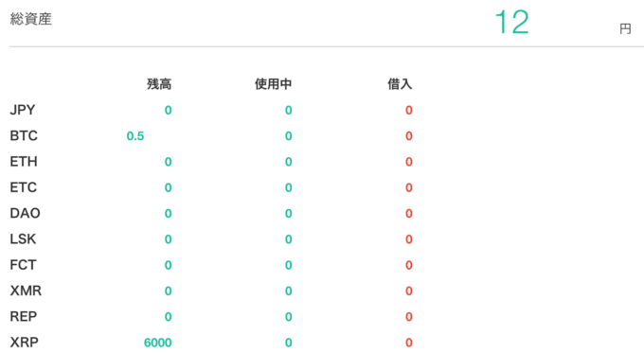Click the BTC balance value 0.5
The height and width of the screenshot is (353, 644).
tap(135, 136)
